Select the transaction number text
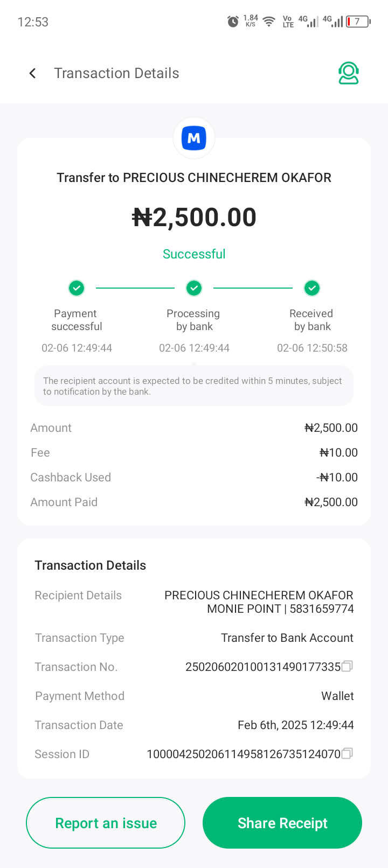Viewport: 388px width, 868px height. coord(262,667)
